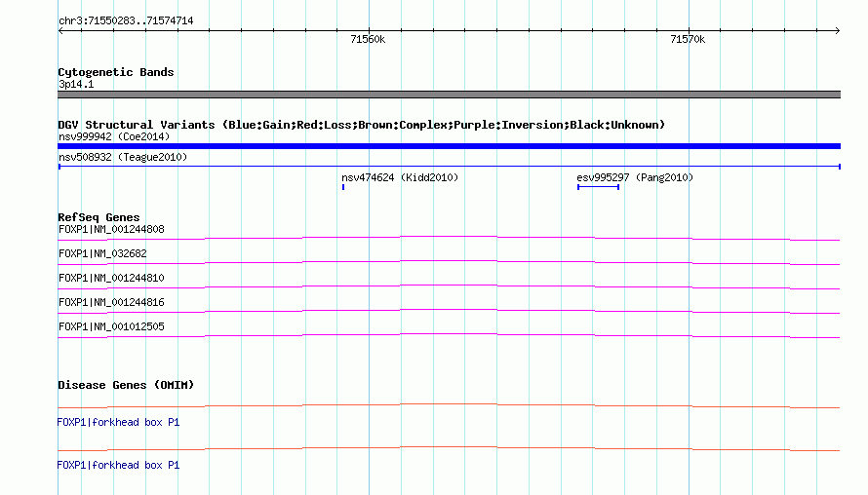The image size is (868, 495).
Task: Click the FOXP1|NM_001244816 transcript label
Action: [x=111, y=302]
